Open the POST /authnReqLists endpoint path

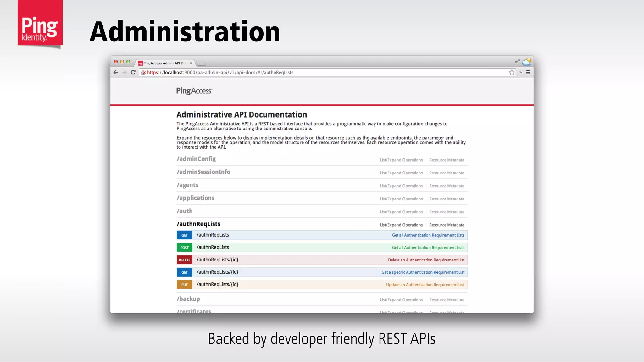(x=213, y=247)
